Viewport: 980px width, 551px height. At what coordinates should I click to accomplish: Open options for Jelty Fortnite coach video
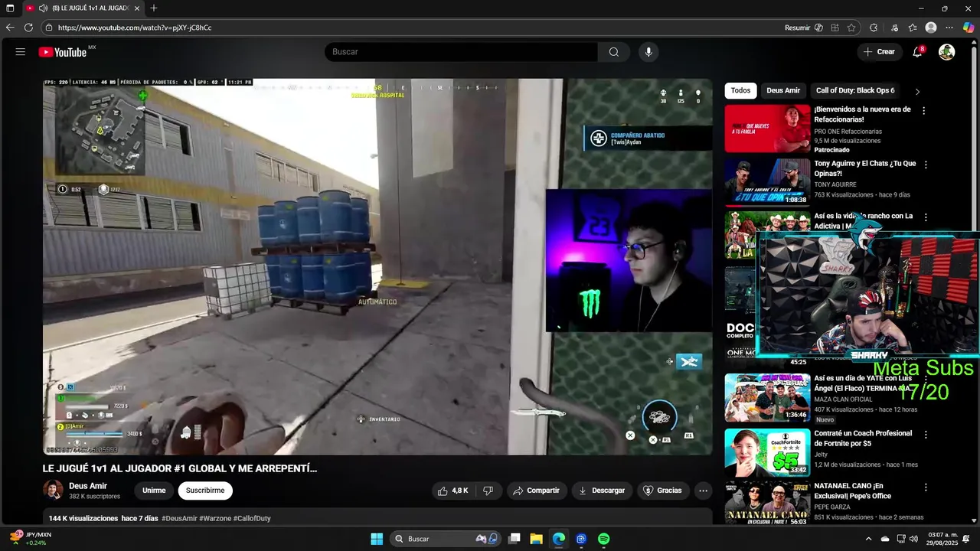pyautogui.click(x=926, y=435)
